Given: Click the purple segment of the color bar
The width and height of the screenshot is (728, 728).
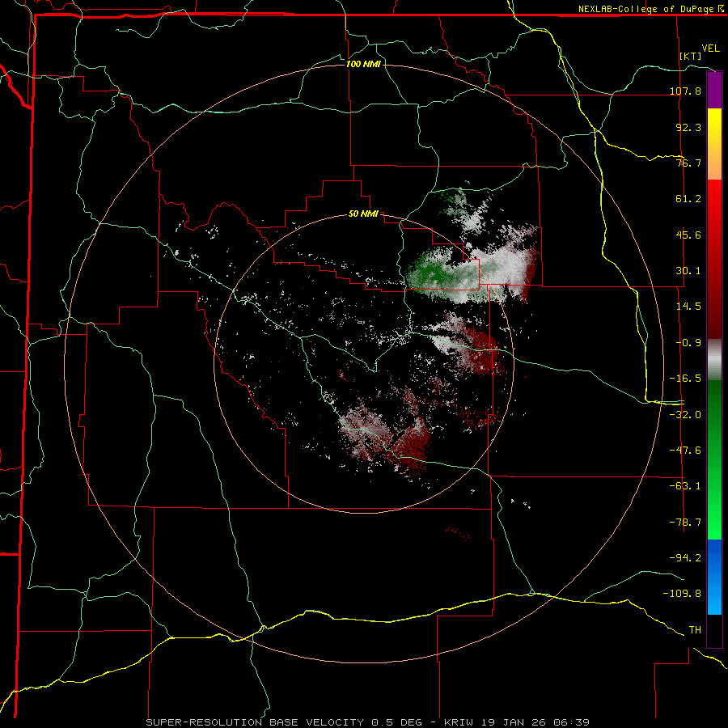Looking at the screenshot, I should coord(714,91).
